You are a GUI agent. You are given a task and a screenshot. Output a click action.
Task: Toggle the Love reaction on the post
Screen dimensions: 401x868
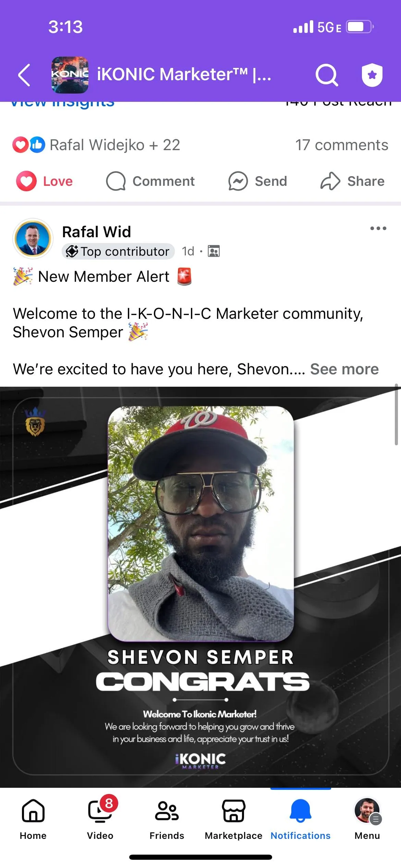point(45,181)
